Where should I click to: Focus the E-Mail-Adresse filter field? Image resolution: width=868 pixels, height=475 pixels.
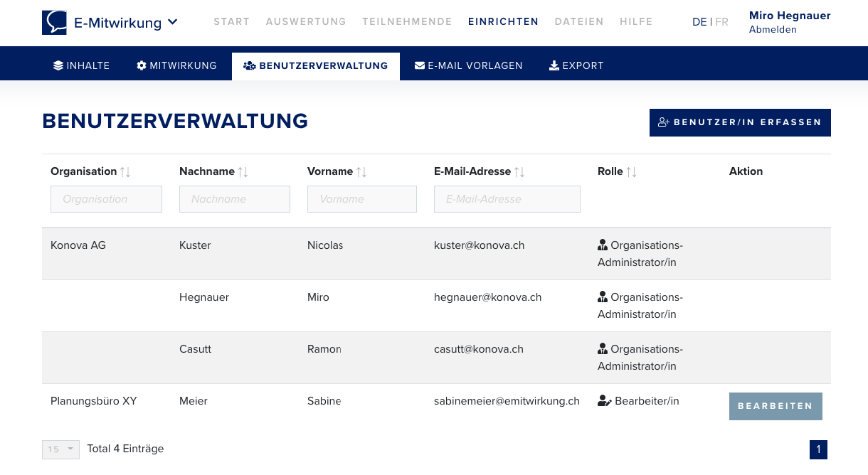[507, 199]
